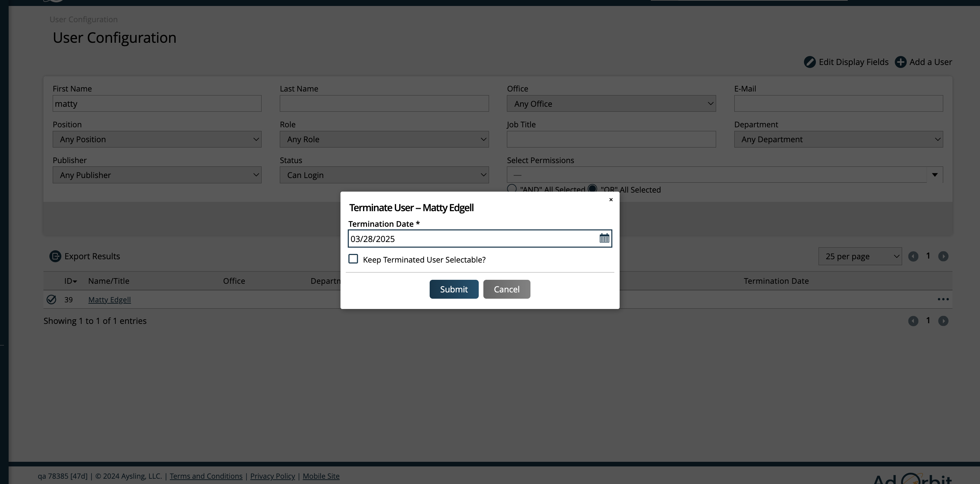Click page number 1 in bottom pagination
Viewport: 980px width, 484px height.
928,321
